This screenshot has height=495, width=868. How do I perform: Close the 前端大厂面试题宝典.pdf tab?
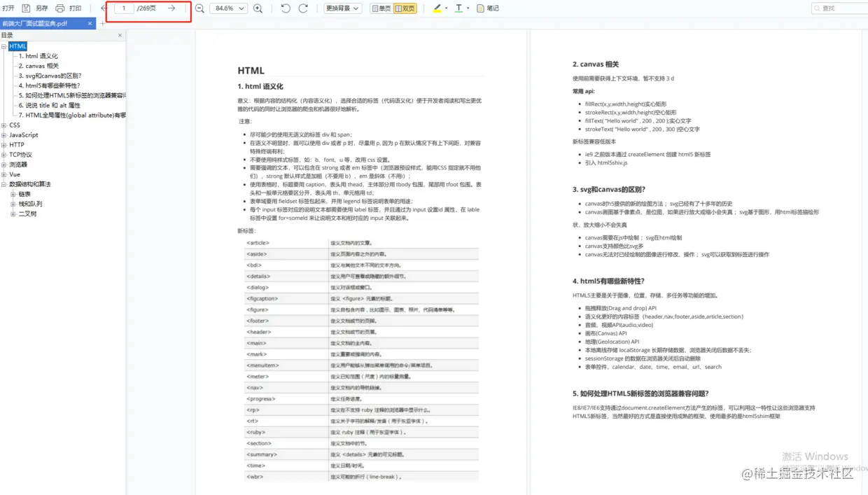[x=90, y=23]
